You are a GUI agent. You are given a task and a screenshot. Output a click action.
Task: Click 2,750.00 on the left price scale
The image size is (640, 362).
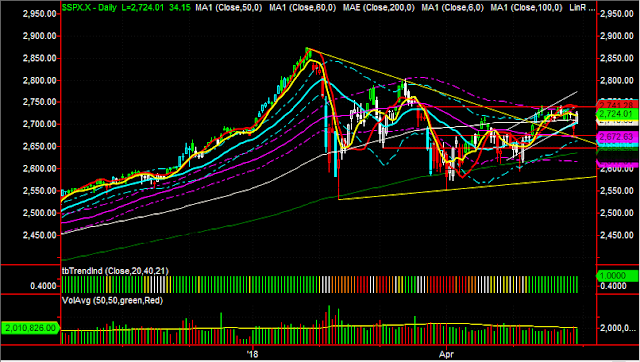pos(40,102)
